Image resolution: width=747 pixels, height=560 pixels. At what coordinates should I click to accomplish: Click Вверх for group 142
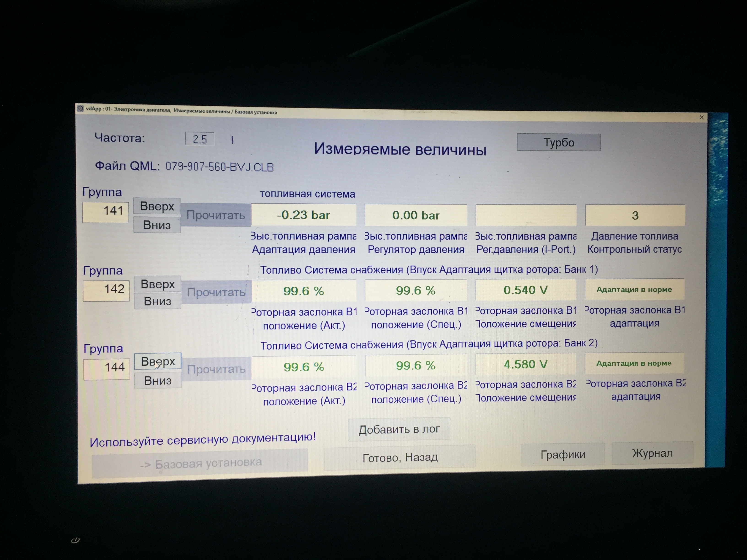point(157,284)
